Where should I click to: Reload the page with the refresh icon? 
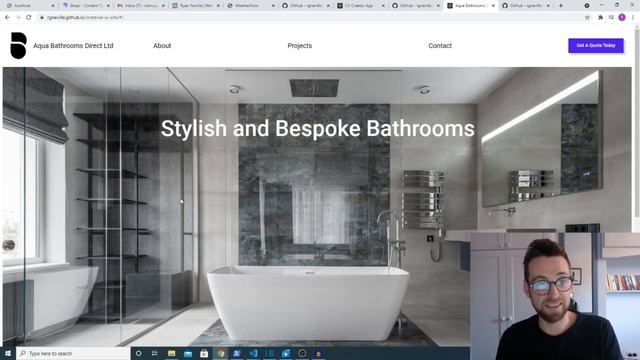tap(29, 18)
